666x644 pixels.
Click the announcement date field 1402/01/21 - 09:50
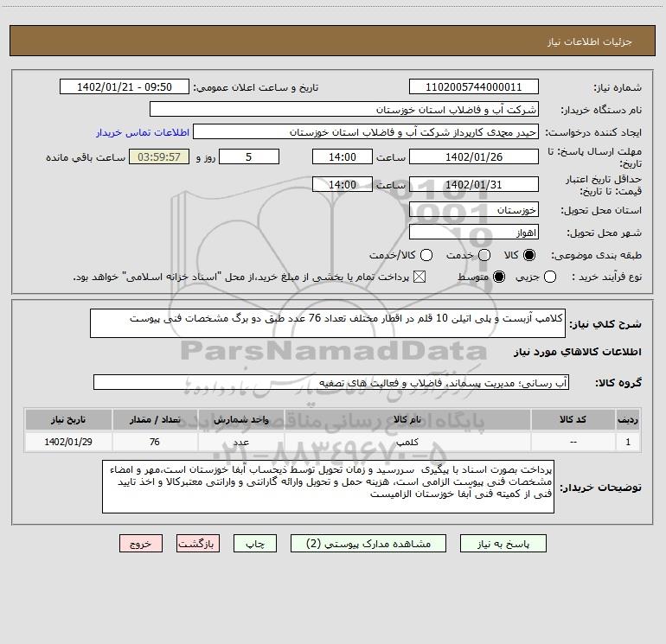pyautogui.click(x=125, y=86)
